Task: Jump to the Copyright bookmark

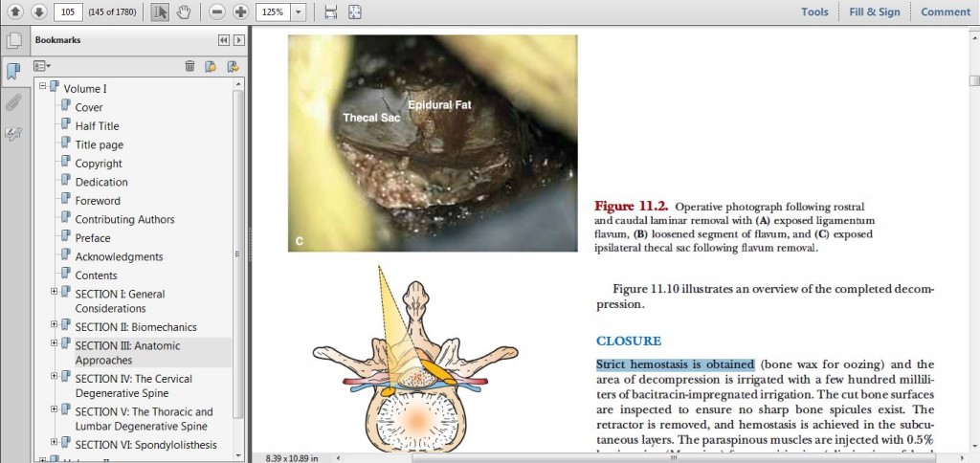Action: pyautogui.click(x=99, y=164)
